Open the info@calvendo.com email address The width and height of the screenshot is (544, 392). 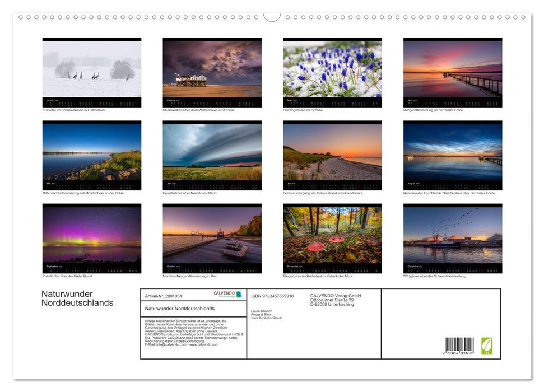pos(171,344)
